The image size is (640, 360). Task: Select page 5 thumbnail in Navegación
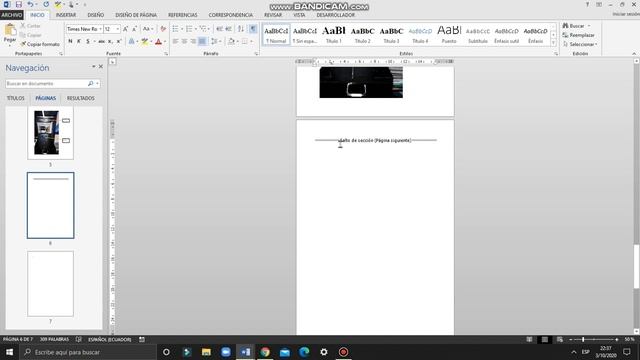[51, 133]
